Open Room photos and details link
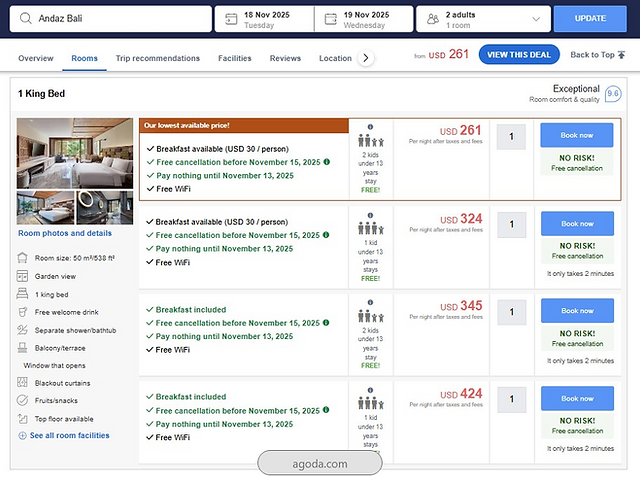 coord(65,233)
